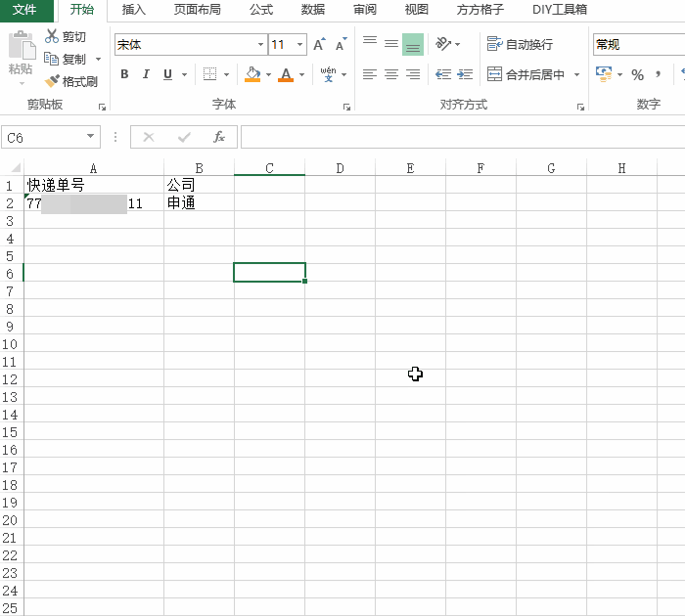Open the 宋体 font name dropdown
Viewport: 685px width, 616px height.
(x=261, y=45)
